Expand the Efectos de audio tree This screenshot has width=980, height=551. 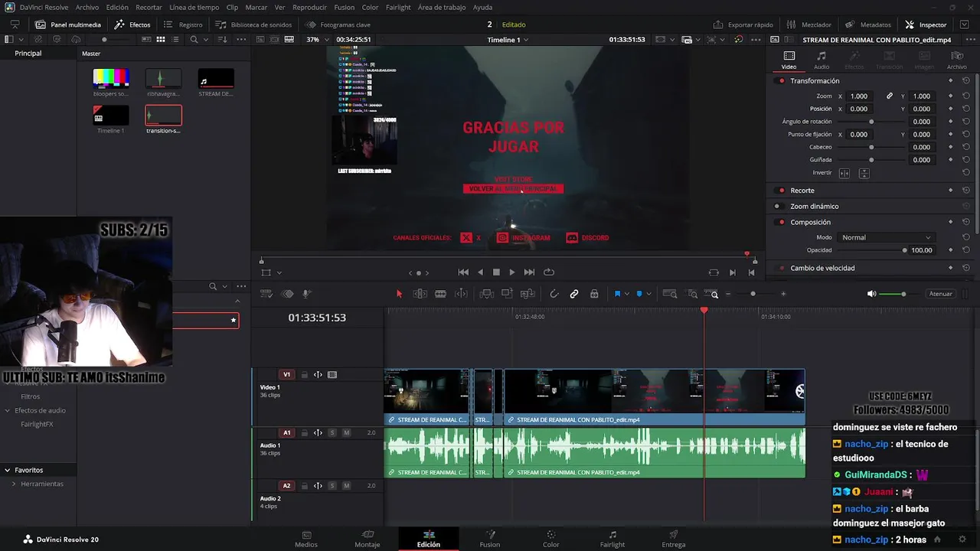[8, 411]
